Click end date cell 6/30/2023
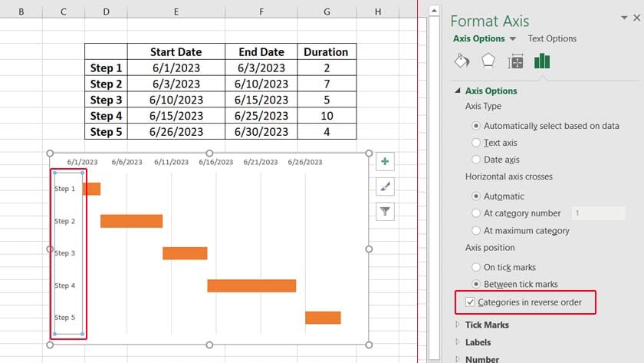Viewport: 644px width, 363px height. (x=261, y=131)
